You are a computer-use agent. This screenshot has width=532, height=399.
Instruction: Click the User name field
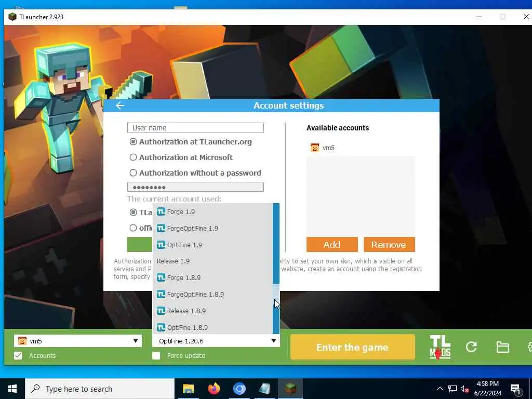click(195, 128)
